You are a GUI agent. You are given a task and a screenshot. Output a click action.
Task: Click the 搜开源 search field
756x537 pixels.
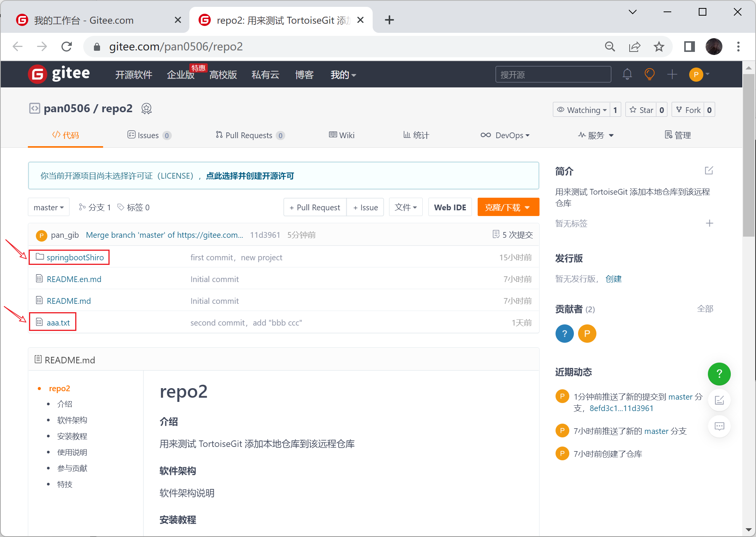point(553,74)
